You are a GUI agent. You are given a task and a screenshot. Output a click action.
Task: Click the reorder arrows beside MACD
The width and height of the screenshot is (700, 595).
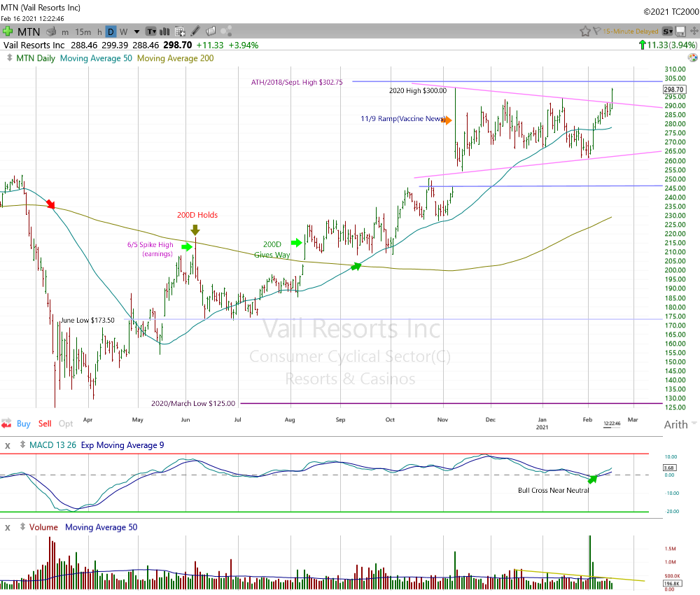tap(22, 444)
